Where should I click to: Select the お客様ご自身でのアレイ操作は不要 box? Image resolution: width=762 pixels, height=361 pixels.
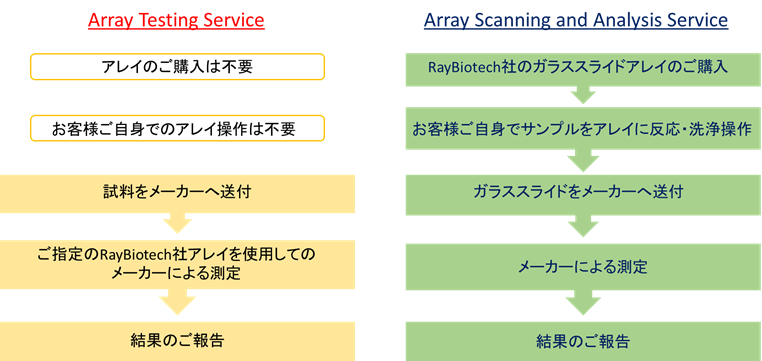coord(177,128)
